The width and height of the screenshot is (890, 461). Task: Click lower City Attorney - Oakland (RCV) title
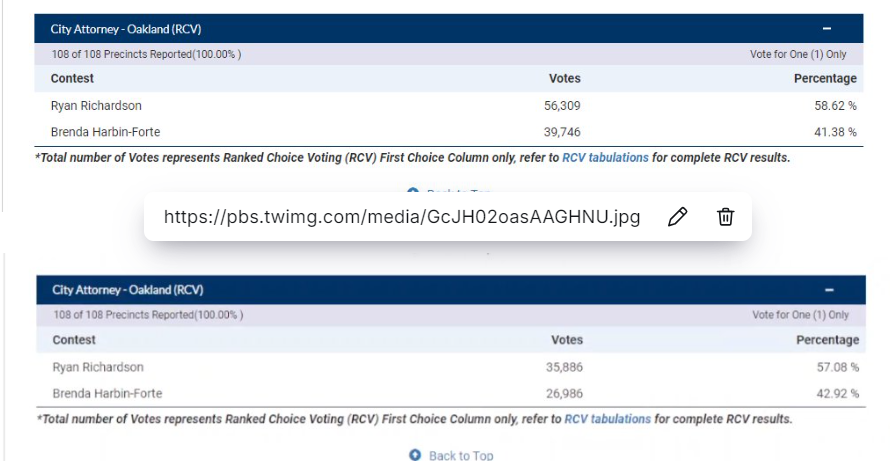(x=128, y=290)
